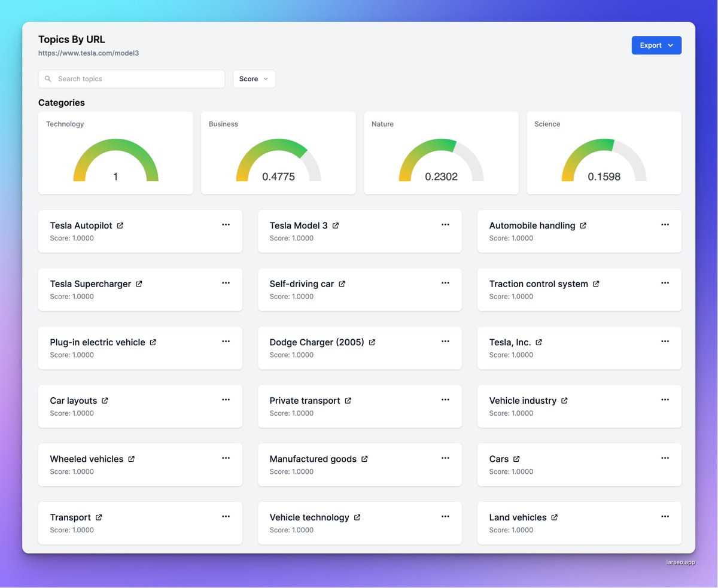Click the Technology category gauge showing 1
The width and height of the screenshot is (718, 588).
click(x=115, y=160)
